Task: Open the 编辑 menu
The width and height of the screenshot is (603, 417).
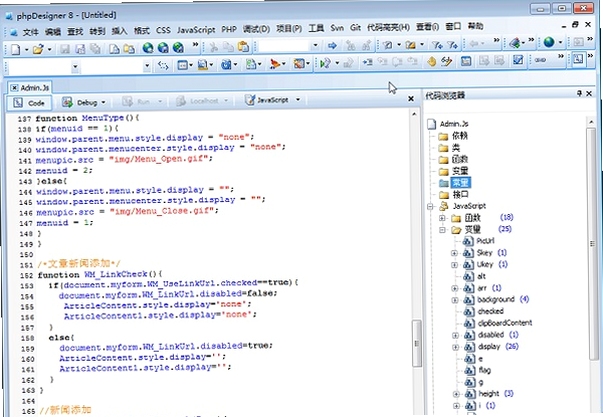Action: pyautogui.click(x=53, y=32)
